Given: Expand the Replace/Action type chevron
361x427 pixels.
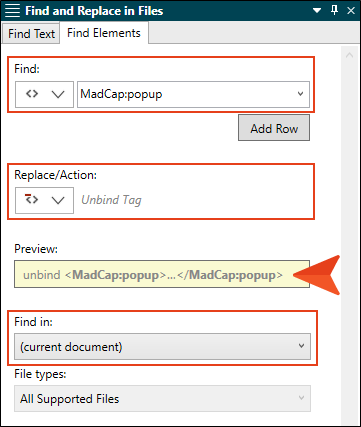Looking at the screenshot, I should 58,200.
